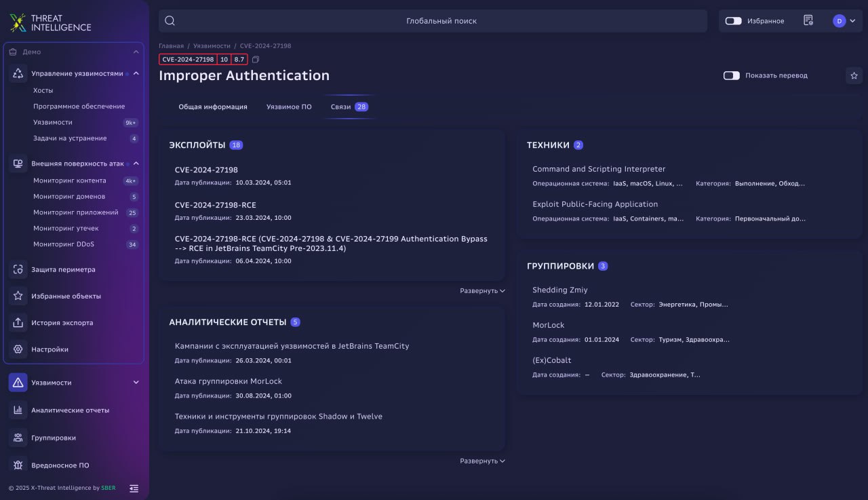Open Защита периметра shield icon
Viewport: 868px width, 500px height.
pos(18,269)
